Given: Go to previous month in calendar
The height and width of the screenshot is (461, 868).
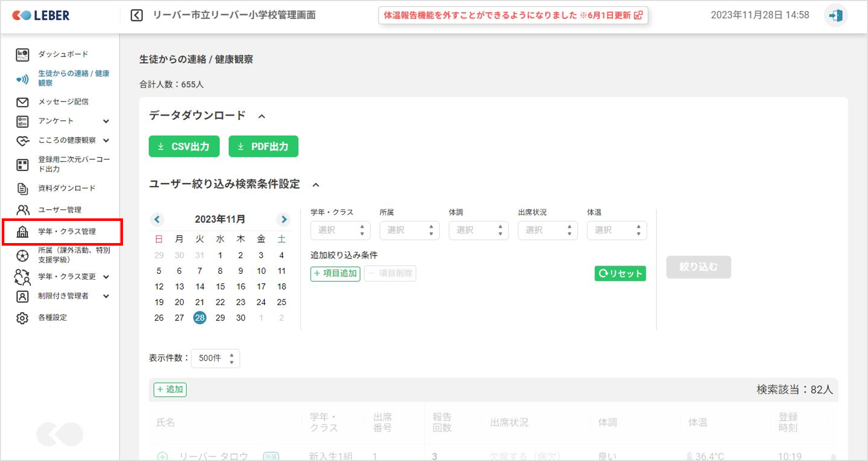Looking at the screenshot, I should tap(157, 219).
